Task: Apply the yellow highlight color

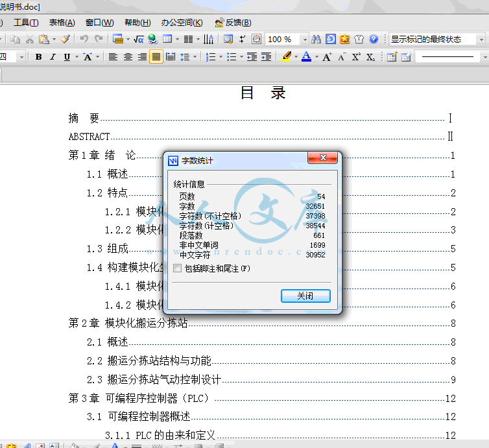Action: [286, 57]
